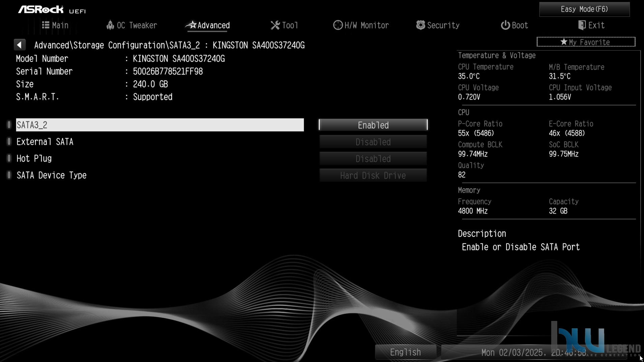644x362 pixels.
Task: Click the back arrow icon beside breadcrumb
Action: 20,45
